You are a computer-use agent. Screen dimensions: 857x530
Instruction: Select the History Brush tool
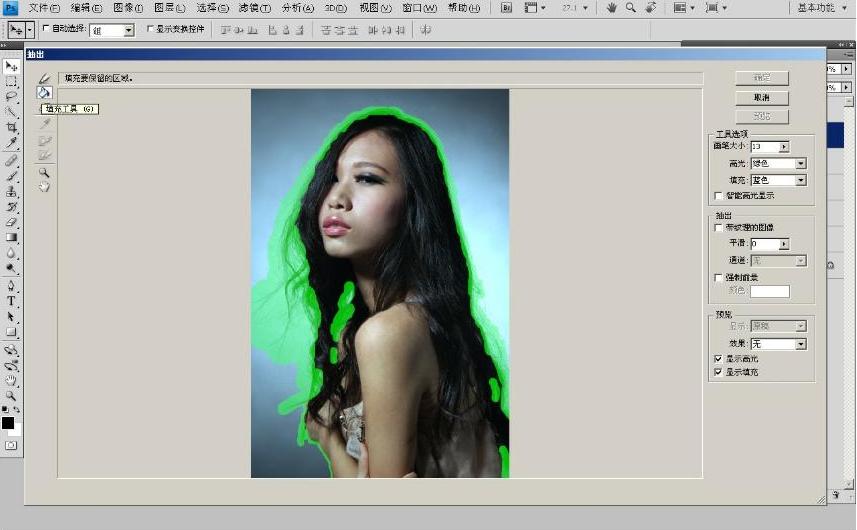click(x=11, y=207)
